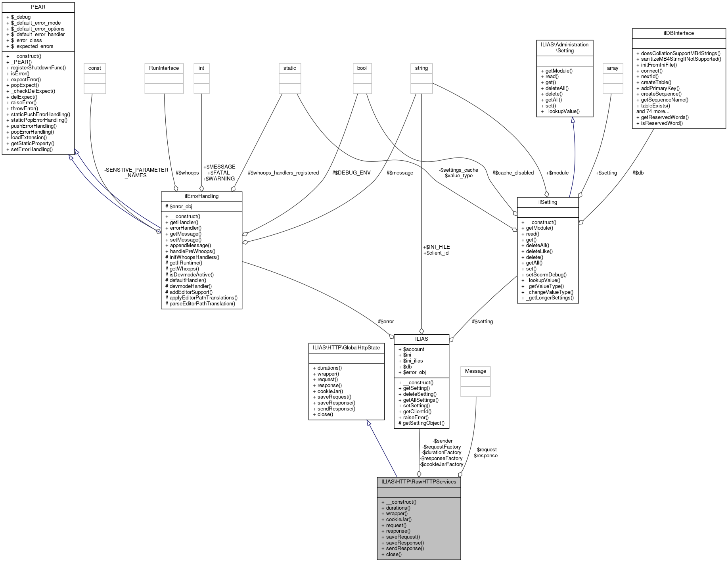Click '+ __construct()' in RawHTTPServices
Image resolution: width=728 pixels, height=562 pixels.
399,502
